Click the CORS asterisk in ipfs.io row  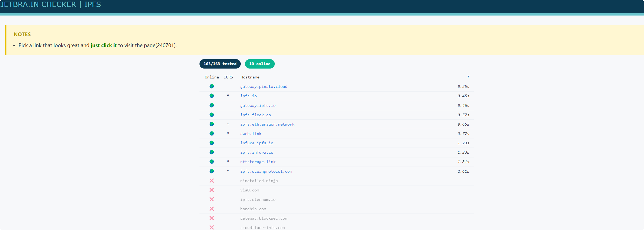228,96
